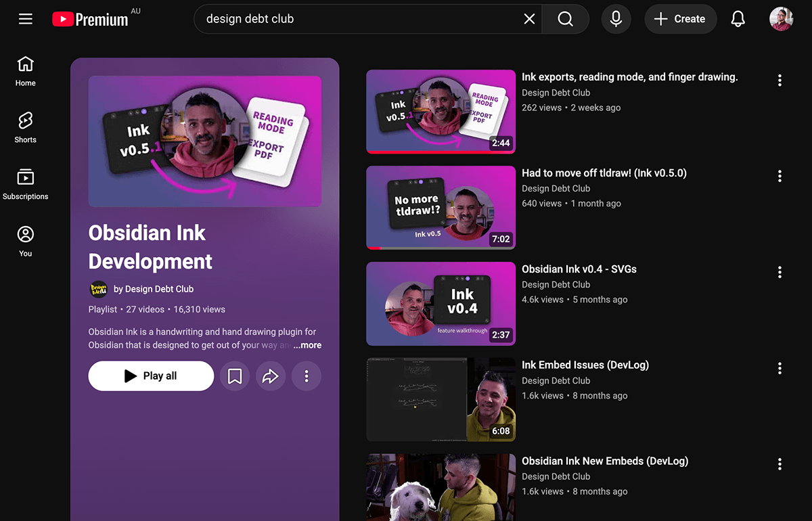The image size is (812, 521).
Task: Click the 27 videos • 16,310 views text
Action: tap(177, 309)
